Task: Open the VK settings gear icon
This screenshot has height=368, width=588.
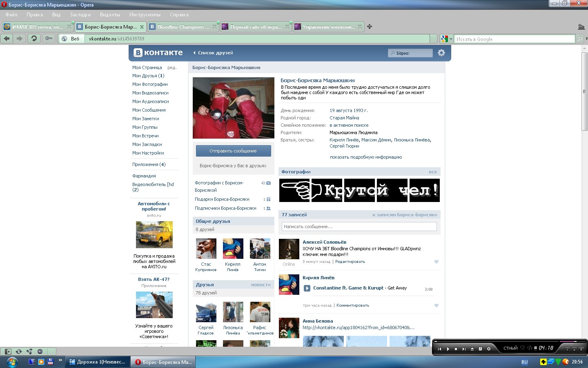Action: click(x=441, y=53)
